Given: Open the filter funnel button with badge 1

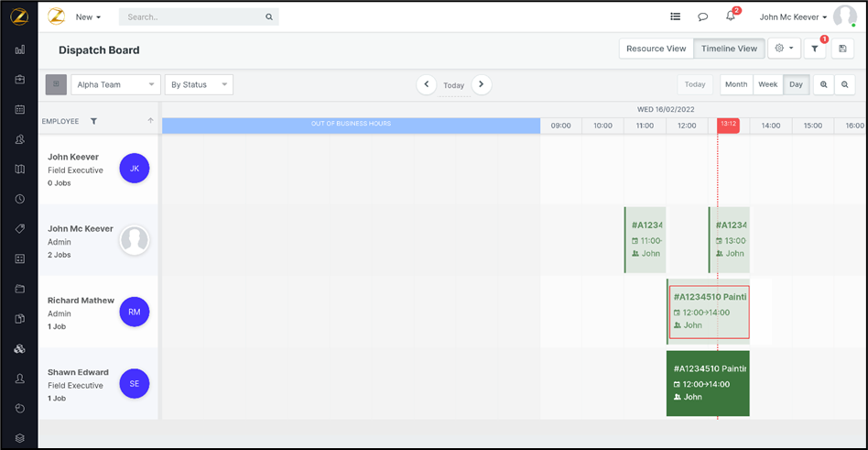Looking at the screenshot, I should click(x=815, y=49).
